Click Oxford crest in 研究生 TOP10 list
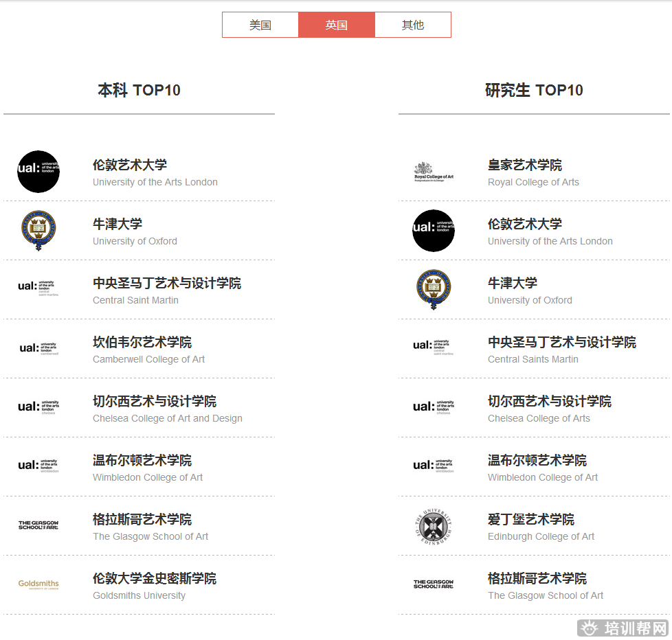Viewport: 672px width, 640px height. 434,290
